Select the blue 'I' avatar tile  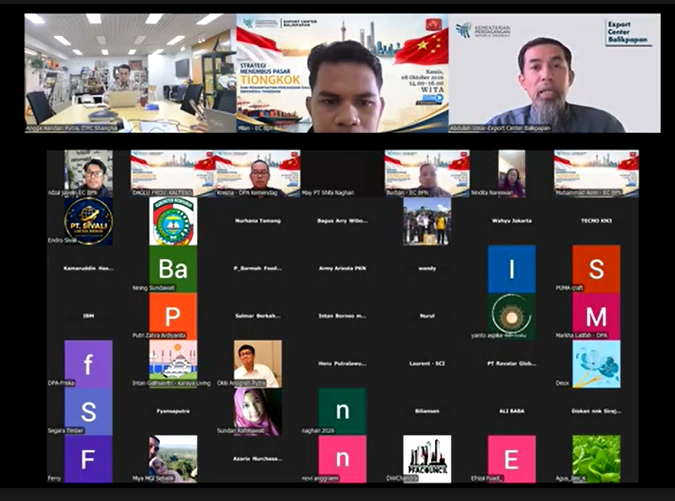click(x=511, y=269)
